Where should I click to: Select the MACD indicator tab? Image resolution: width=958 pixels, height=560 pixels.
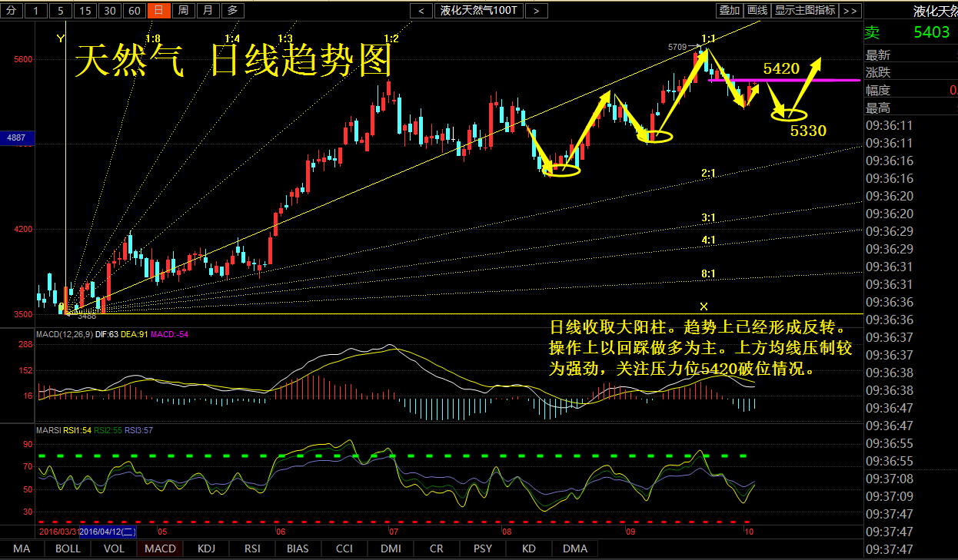click(160, 548)
